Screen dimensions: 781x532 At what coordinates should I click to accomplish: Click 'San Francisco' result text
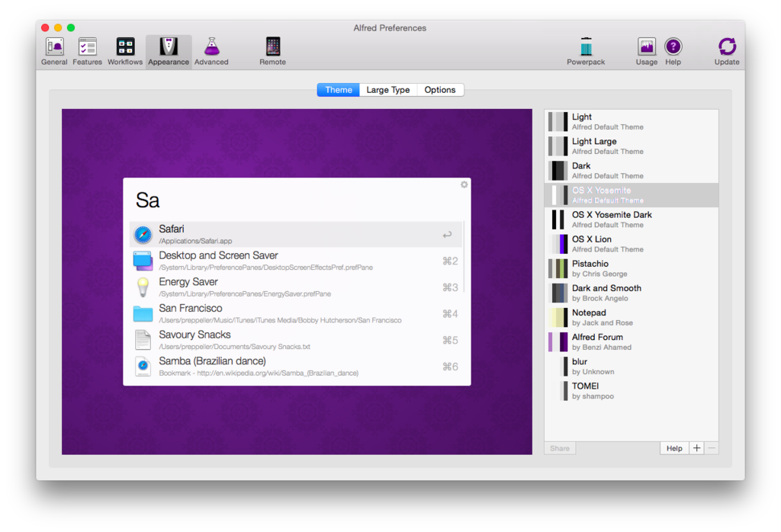tap(190, 308)
